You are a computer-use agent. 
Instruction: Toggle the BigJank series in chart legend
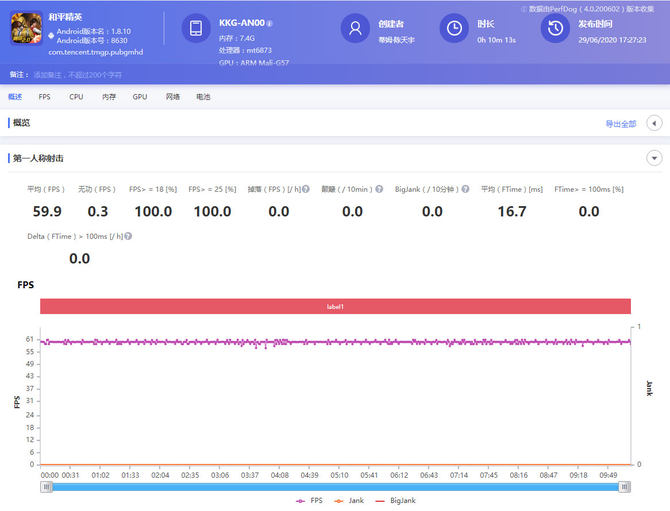coord(403,501)
